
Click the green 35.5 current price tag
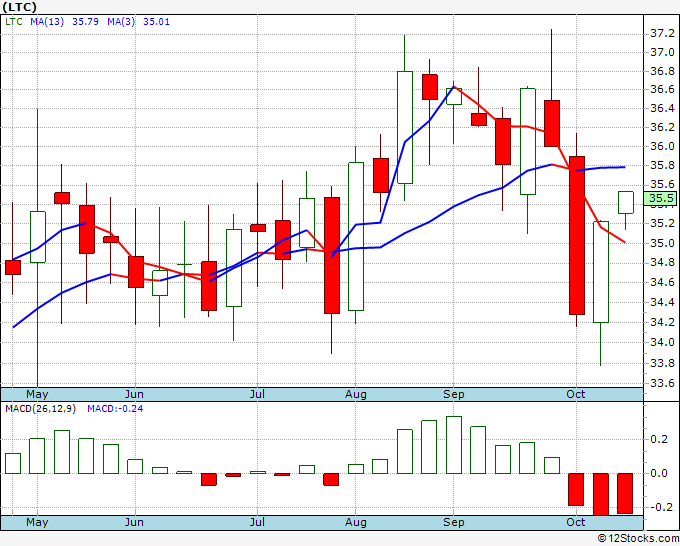click(x=660, y=198)
